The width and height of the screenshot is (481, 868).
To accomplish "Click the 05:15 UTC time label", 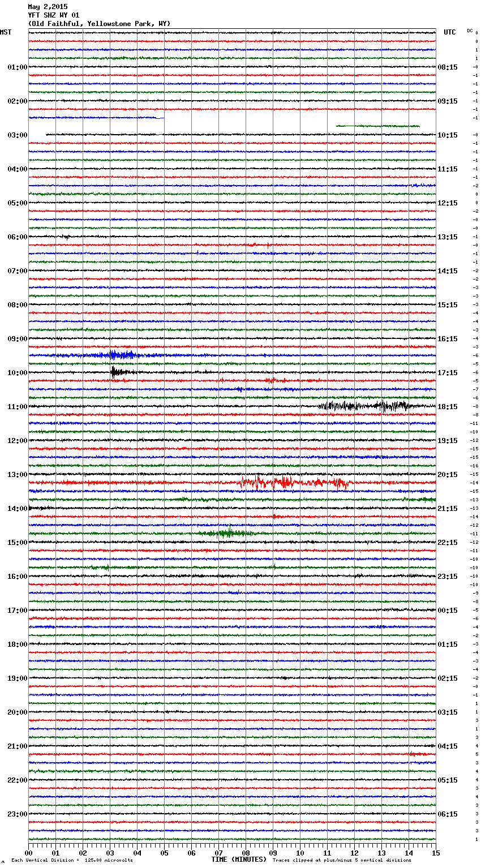I will (x=448, y=780).
